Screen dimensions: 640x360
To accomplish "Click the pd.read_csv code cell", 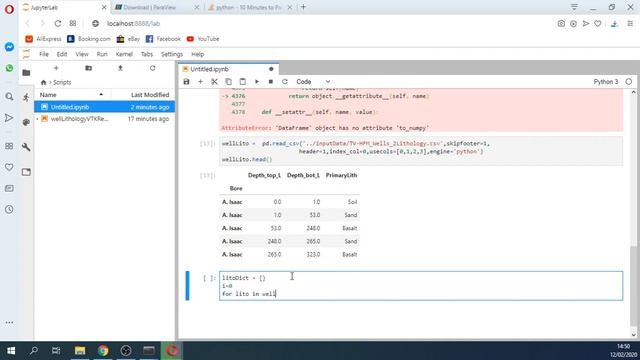I will (421, 151).
